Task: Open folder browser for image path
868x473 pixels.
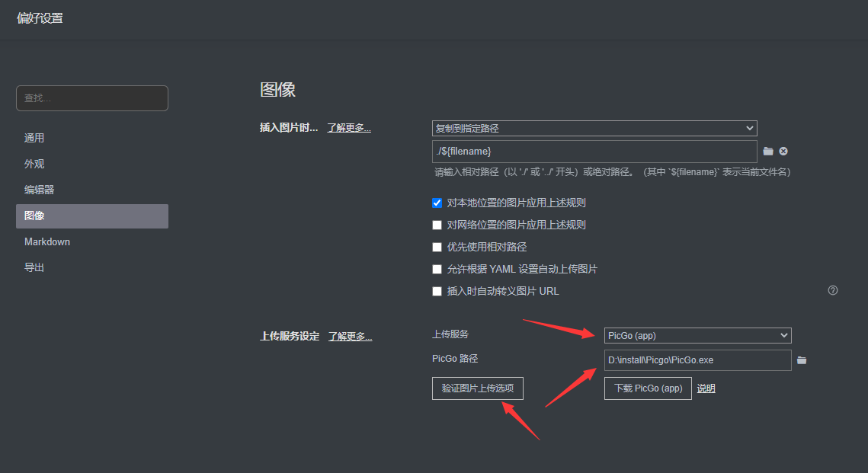Action: (x=768, y=151)
